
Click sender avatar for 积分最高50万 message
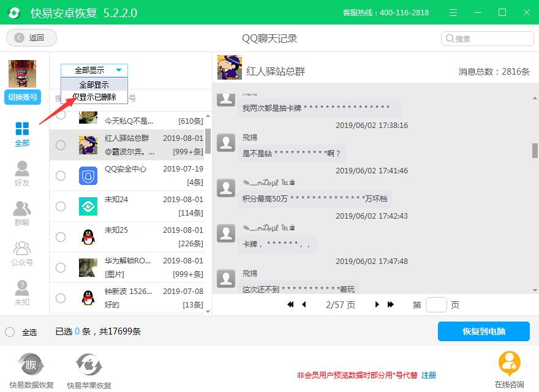pyautogui.click(x=226, y=188)
